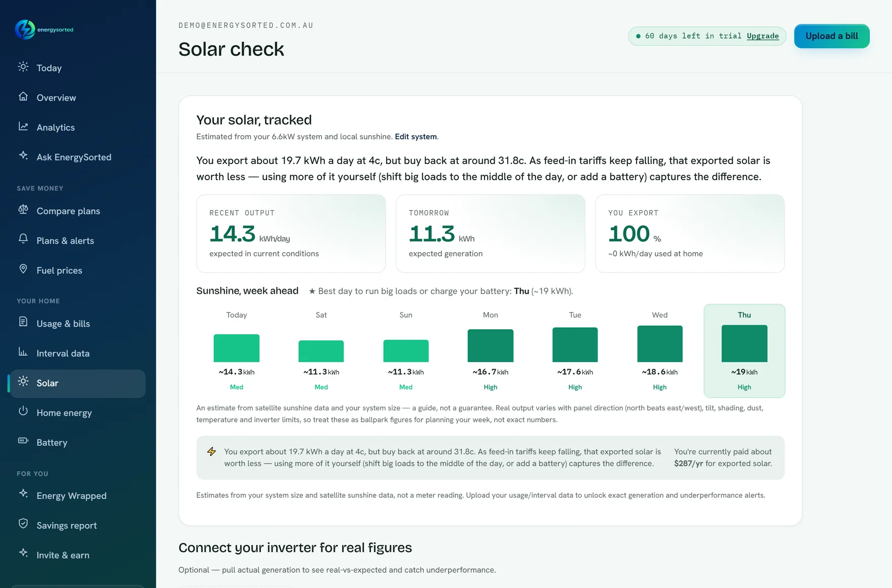The image size is (892, 588).
Task: Click the power icon beside Home energy
Action: [x=23, y=411]
